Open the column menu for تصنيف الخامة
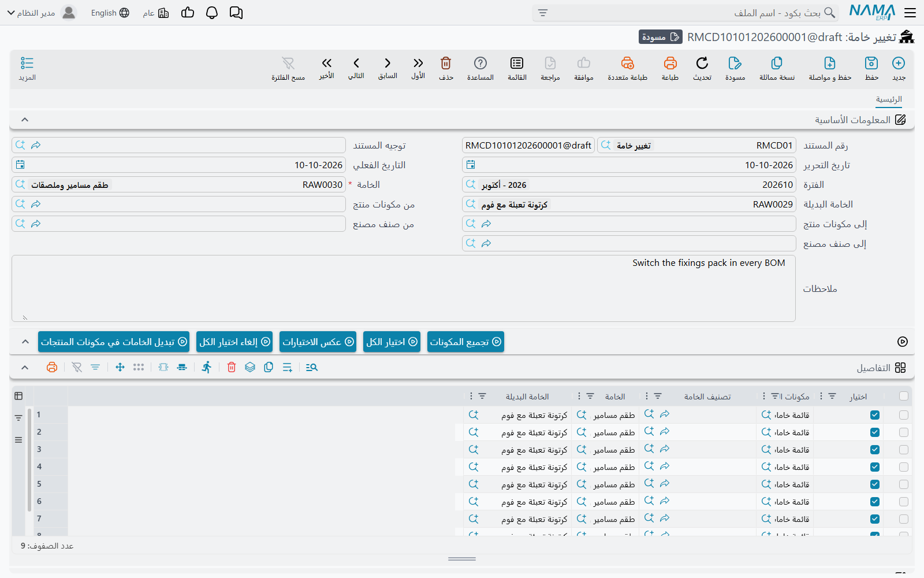Screen dimensions: 924x578 click(x=647, y=396)
